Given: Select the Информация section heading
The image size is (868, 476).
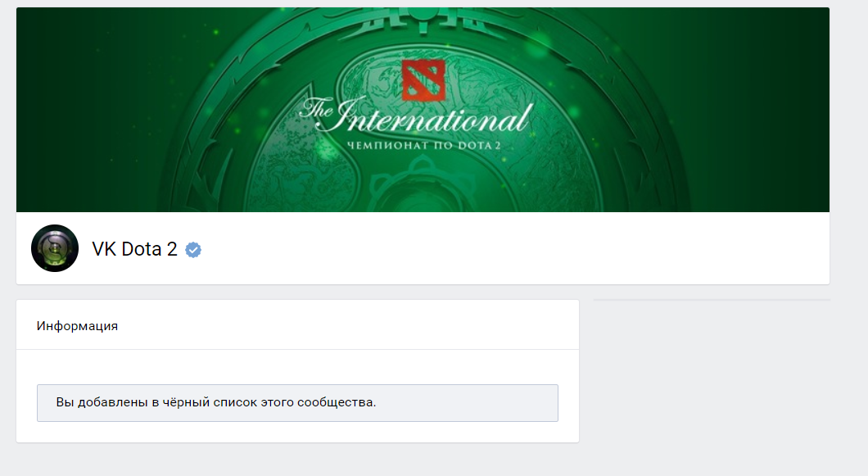Looking at the screenshot, I should tap(77, 326).
